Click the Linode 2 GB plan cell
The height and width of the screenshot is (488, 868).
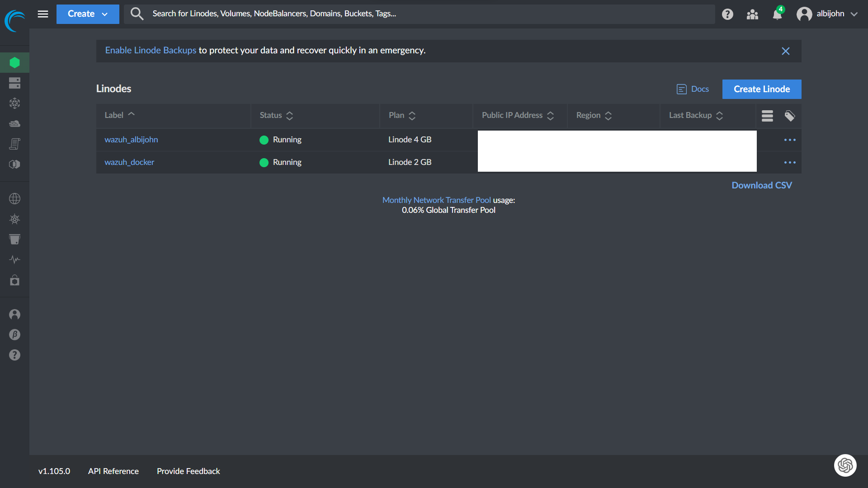(x=410, y=162)
